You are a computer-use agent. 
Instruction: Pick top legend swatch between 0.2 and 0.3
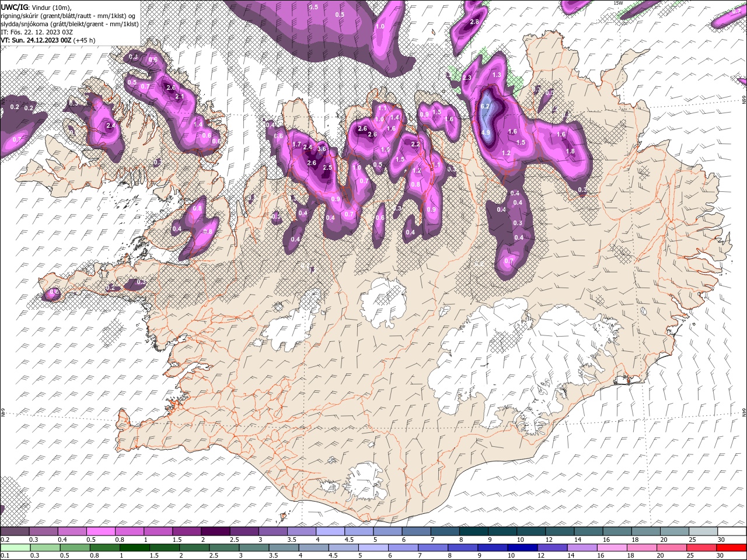coord(15,531)
